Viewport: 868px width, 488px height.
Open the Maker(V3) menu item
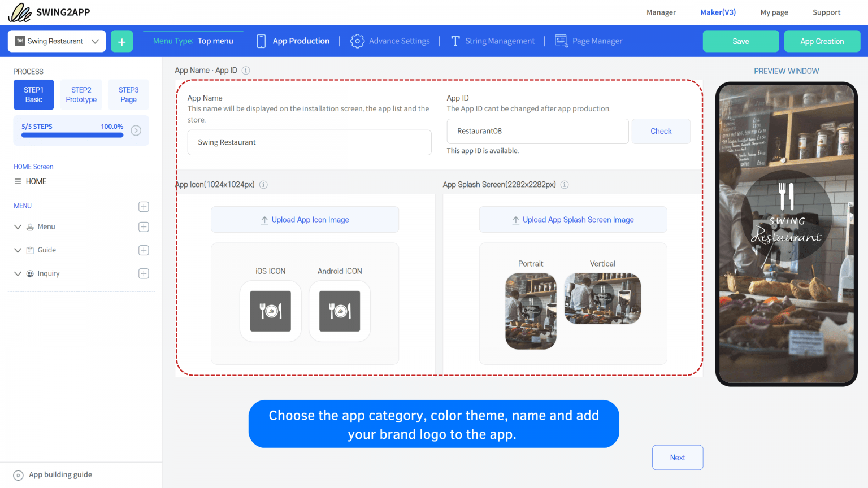click(x=718, y=12)
